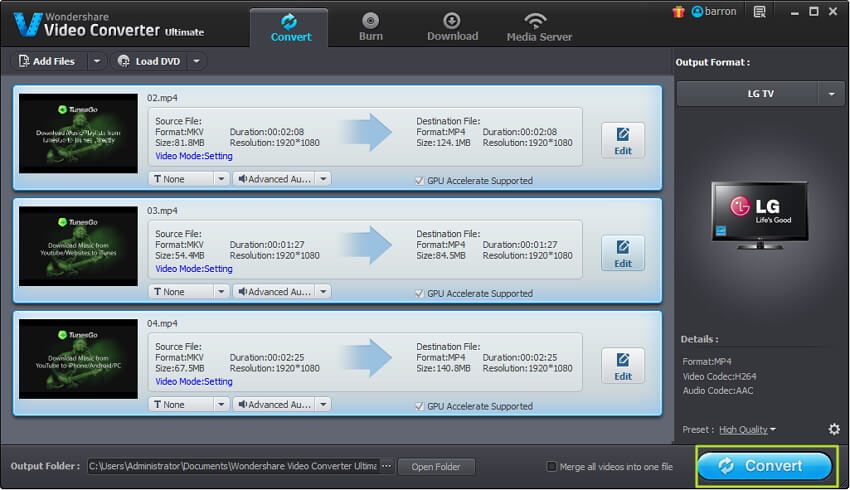
Task: Edit the 04.mp4 video
Action: [623, 366]
